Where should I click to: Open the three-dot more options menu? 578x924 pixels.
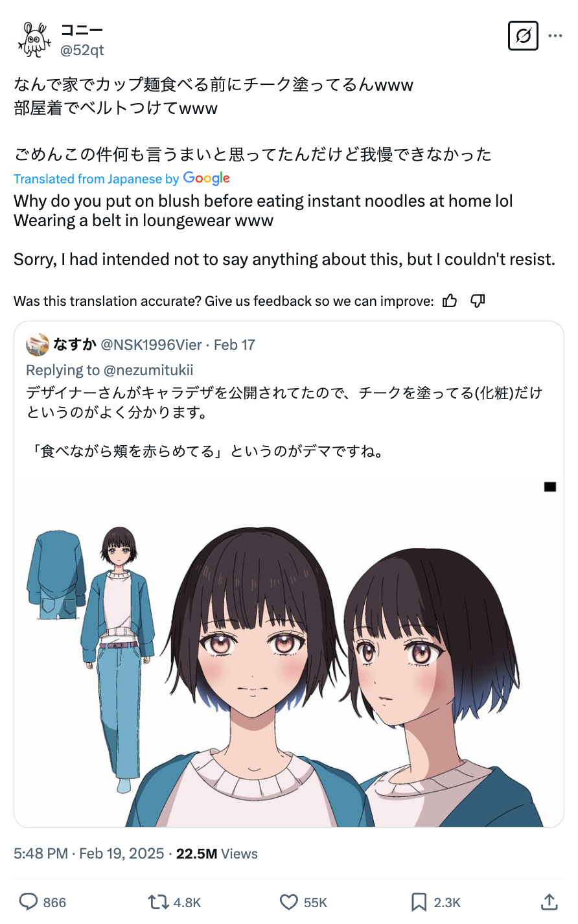(x=555, y=36)
